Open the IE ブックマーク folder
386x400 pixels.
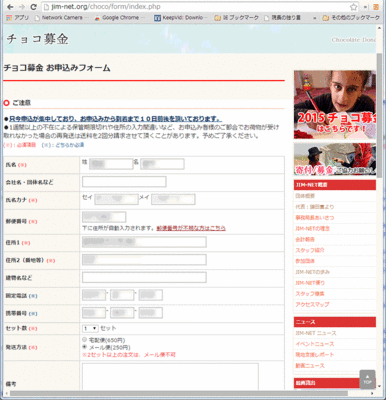pyautogui.click(x=237, y=18)
